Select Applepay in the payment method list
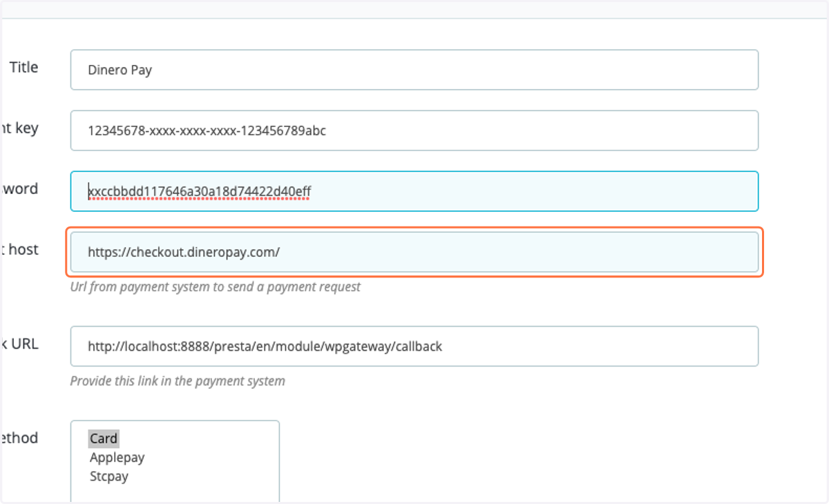This screenshot has height=504, width=829. (x=117, y=457)
